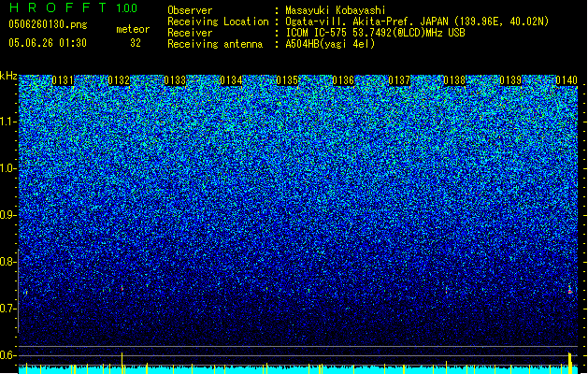
Task: Click the 0135 time marker
Action: pyautogui.click(x=287, y=80)
